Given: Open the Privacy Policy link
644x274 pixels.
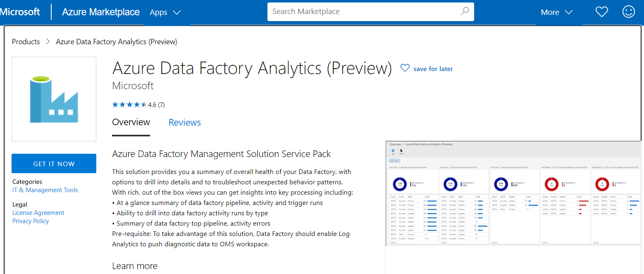Looking at the screenshot, I should [x=31, y=221].
